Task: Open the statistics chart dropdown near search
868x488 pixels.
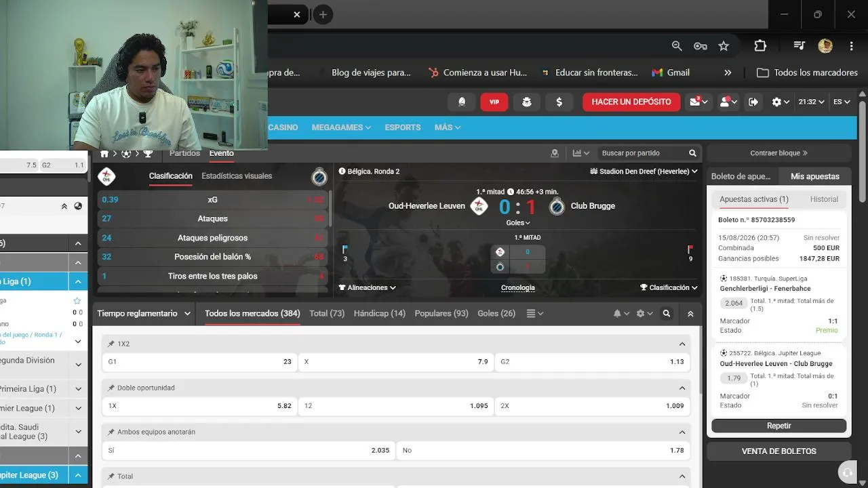Action: pyautogui.click(x=581, y=153)
